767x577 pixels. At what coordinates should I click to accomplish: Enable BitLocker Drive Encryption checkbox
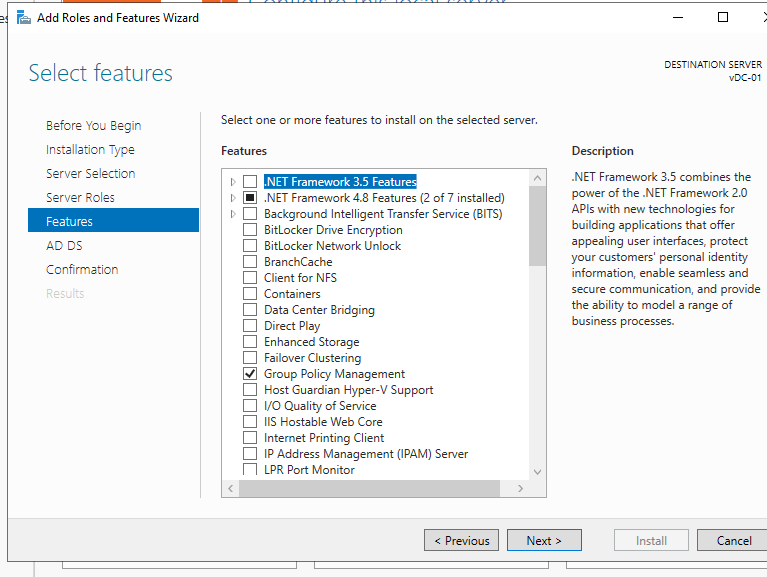[x=250, y=230]
